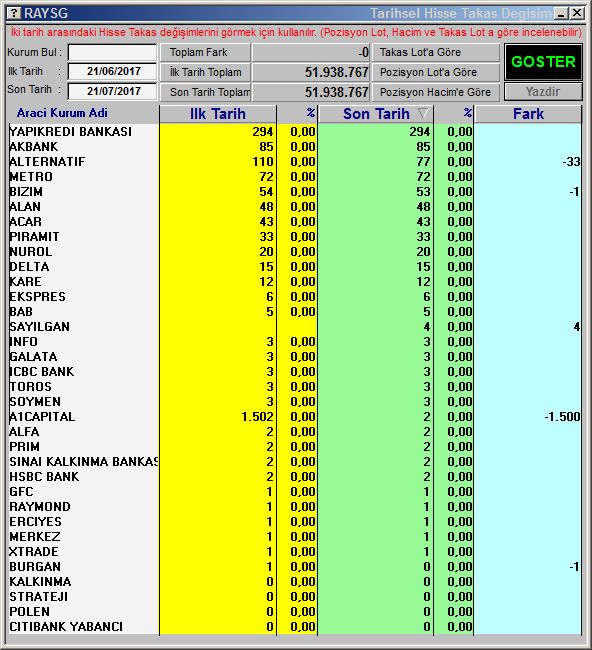Minimize the RAYSG window
Viewport: 592px width, 650px height.
point(561,14)
